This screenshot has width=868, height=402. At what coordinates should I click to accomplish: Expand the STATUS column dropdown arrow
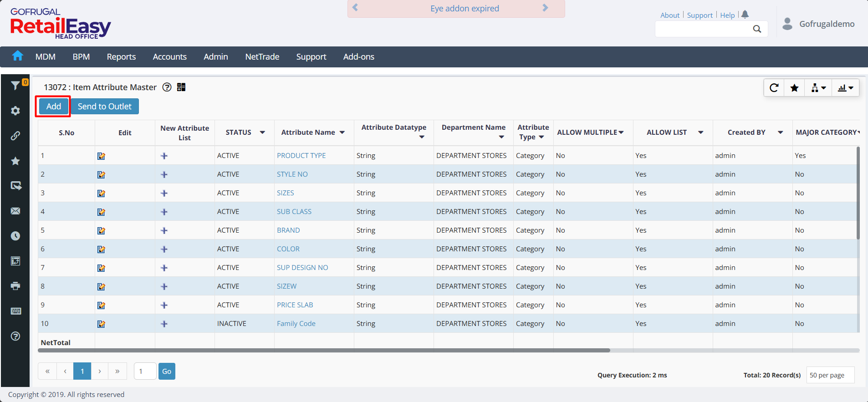pos(262,132)
